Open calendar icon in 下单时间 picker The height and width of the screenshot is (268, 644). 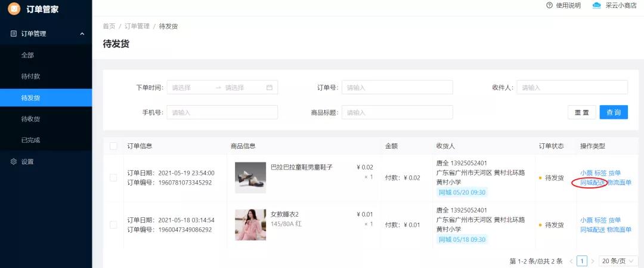[270, 88]
